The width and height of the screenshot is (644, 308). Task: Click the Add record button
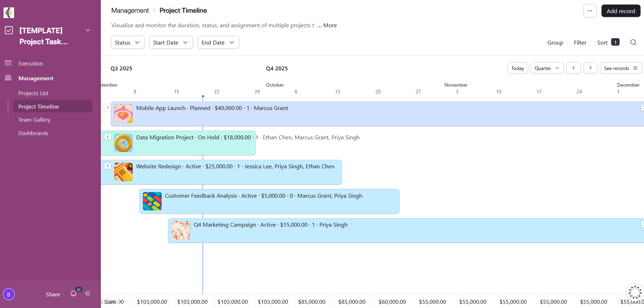coord(621,11)
